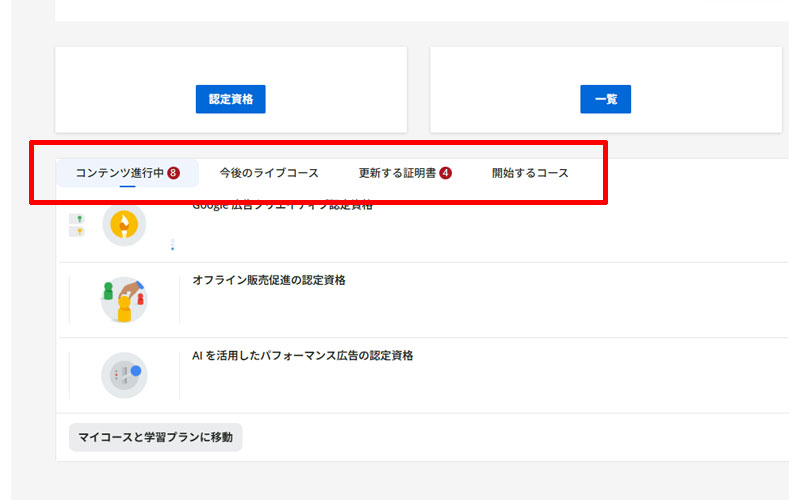This screenshot has height=500, width=800.
Task: Click the red badge 8 on コンテンツ進行中
Action: pos(173,173)
